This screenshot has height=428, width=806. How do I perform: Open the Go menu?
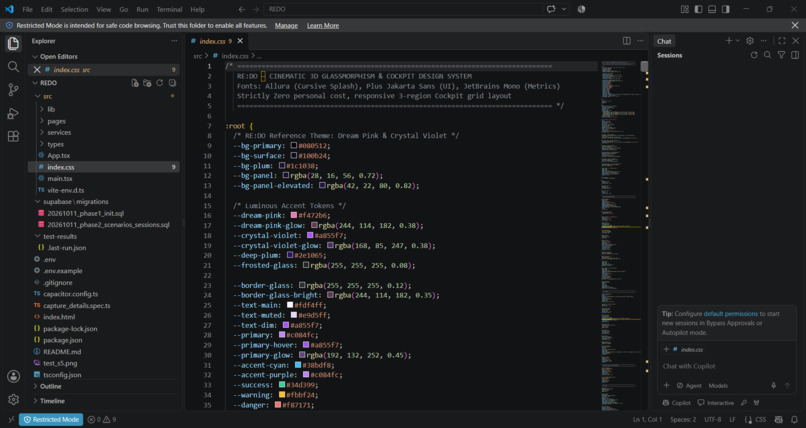123,9
